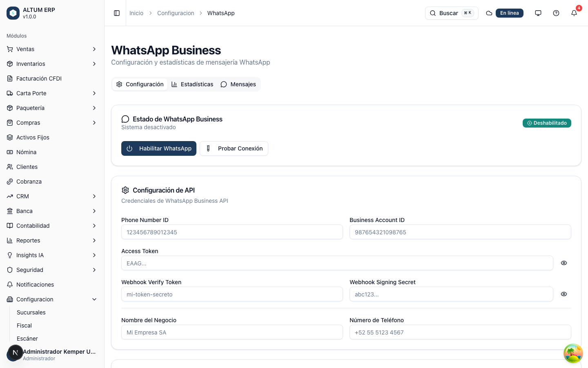Focus the Nombre del Negocio field
Screen dimensions: 588x368
232,332
